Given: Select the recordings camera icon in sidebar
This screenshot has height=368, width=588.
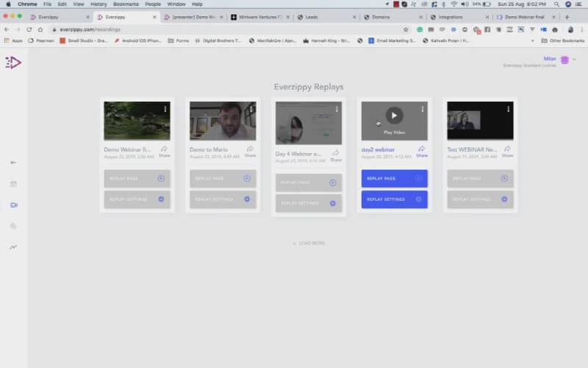Looking at the screenshot, I should 14,205.
